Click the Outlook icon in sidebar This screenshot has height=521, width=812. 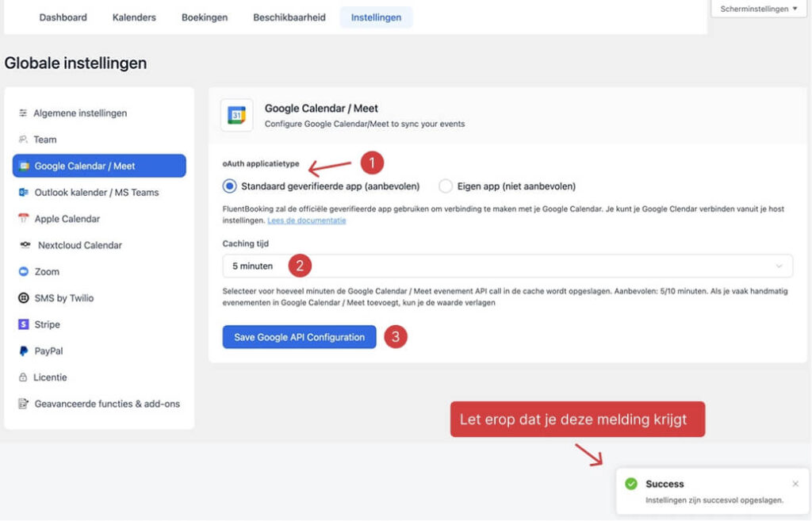pyautogui.click(x=24, y=193)
